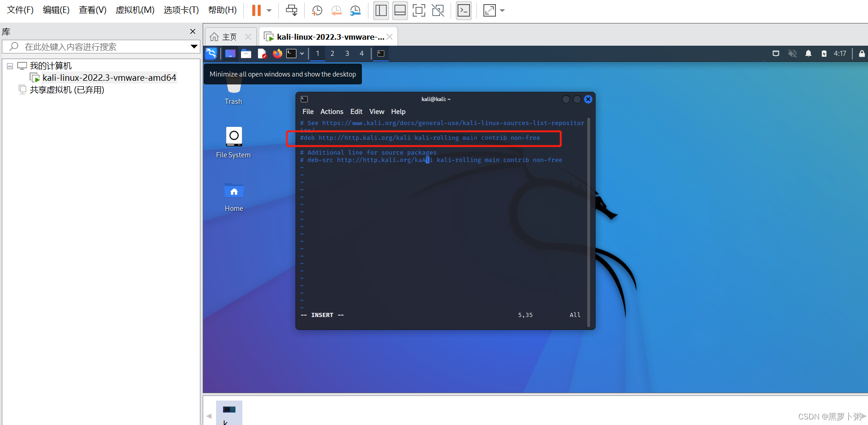Open the 虚拟机(M) menu
The width and height of the screenshot is (868, 425).
click(135, 10)
